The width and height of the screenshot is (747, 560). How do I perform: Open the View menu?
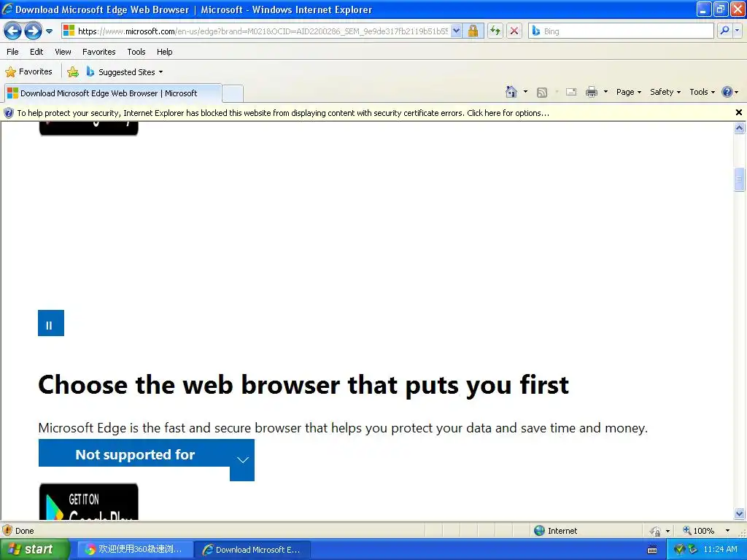[x=63, y=52]
